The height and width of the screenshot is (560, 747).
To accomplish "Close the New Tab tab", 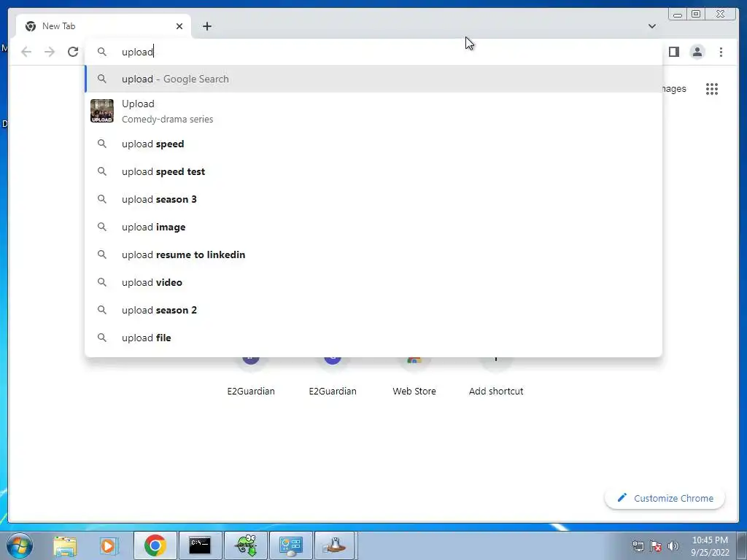I will coord(179,26).
